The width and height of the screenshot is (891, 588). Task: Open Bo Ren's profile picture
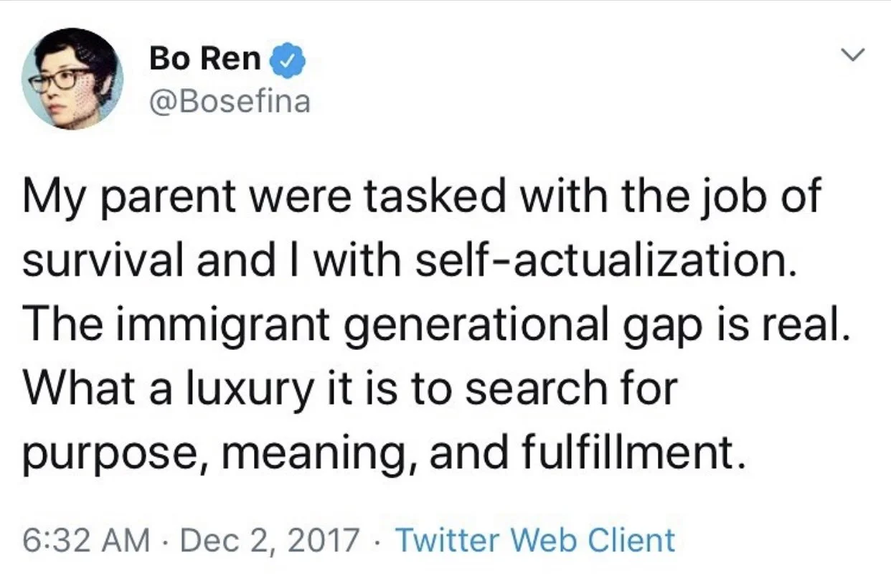click(x=72, y=79)
